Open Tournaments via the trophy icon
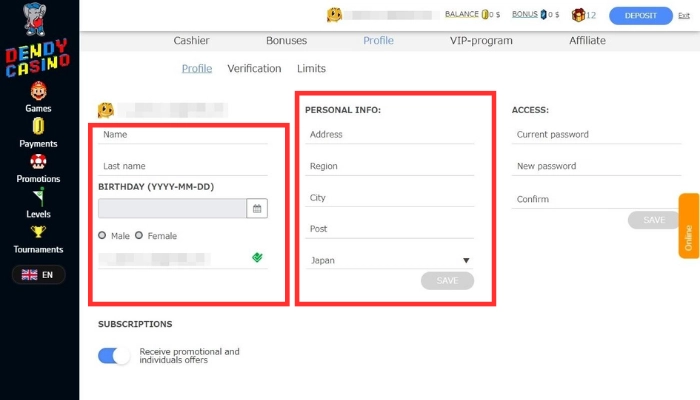Screen dimensions: 700x400 click(x=38, y=231)
